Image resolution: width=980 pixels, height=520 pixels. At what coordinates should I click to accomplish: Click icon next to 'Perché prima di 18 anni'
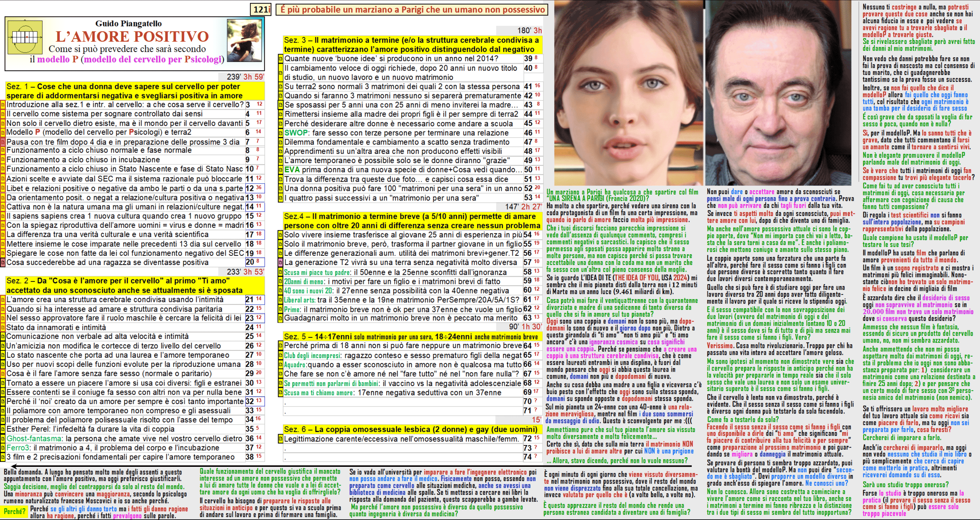(x=281, y=346)
